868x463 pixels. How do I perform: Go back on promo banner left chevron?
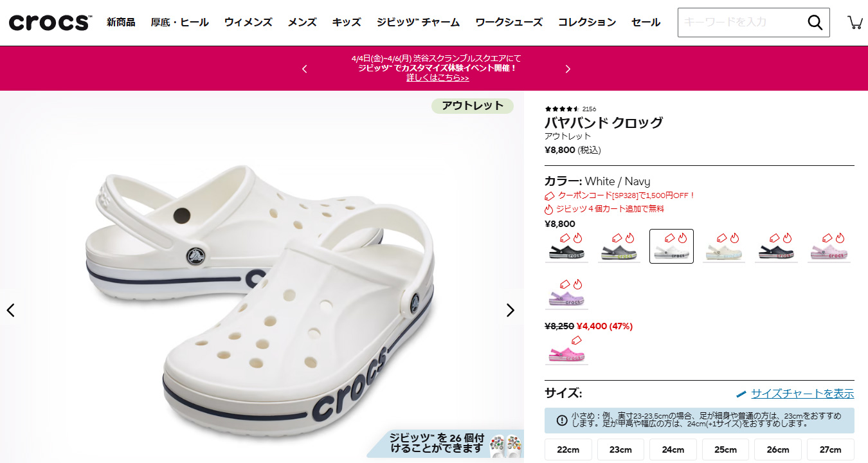tap(304, 69)
